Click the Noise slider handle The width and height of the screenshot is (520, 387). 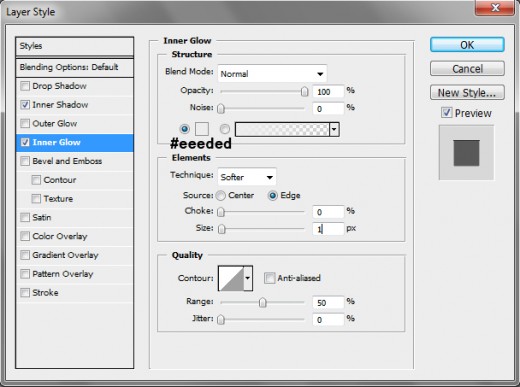pyautogui.click(x=221, y=108)
